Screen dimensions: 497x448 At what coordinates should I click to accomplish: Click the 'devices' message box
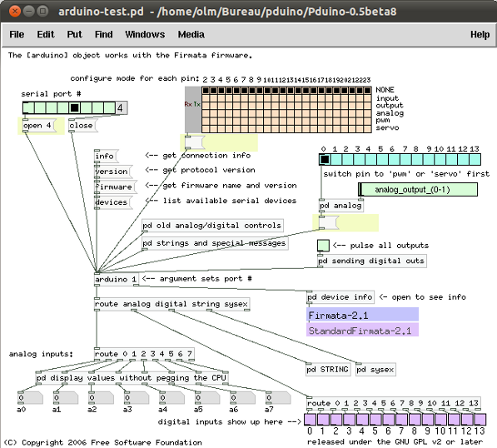click(113, 202)
